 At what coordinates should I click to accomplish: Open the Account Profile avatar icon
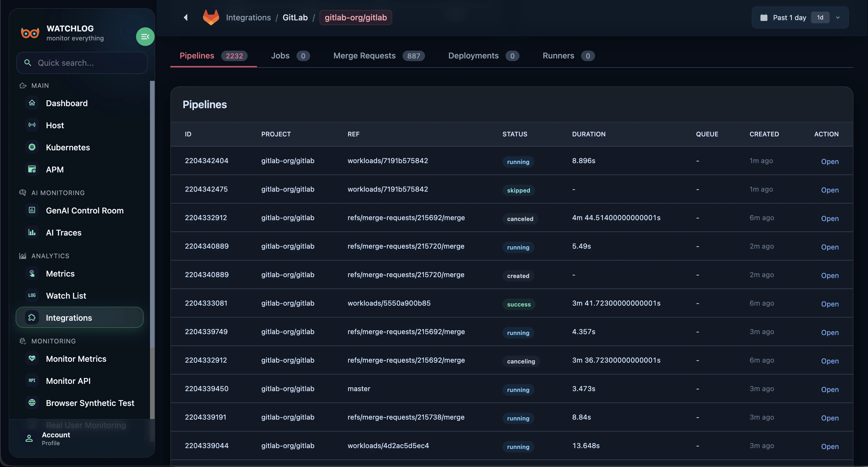pos(29,438)
